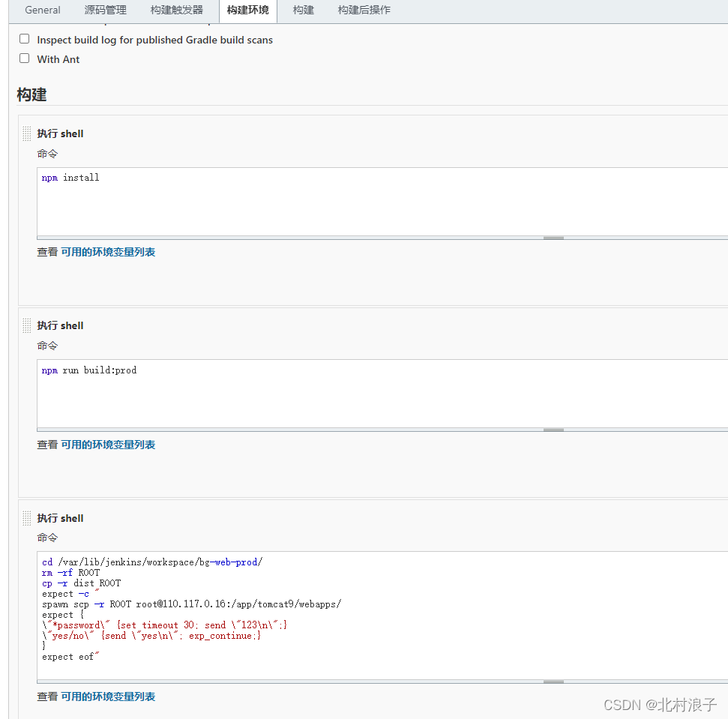Tick the With Ant checkbox
728x719 pixels.
(24, 58)
